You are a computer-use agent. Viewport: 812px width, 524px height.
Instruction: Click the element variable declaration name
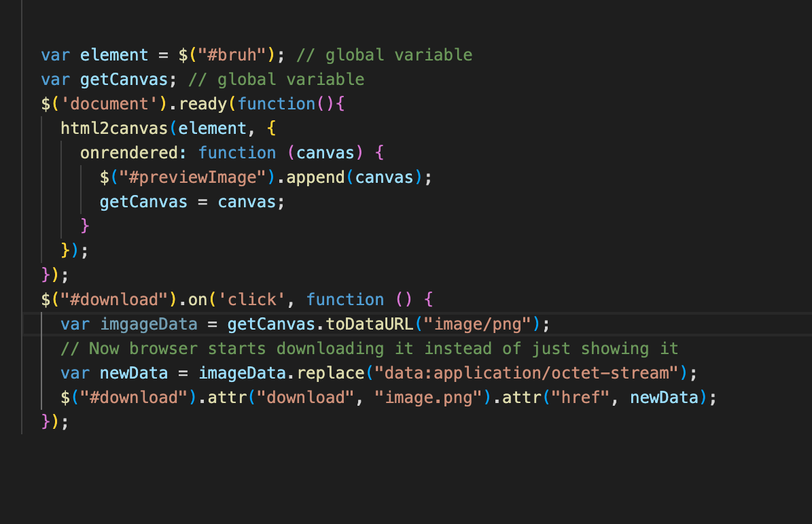114,55
